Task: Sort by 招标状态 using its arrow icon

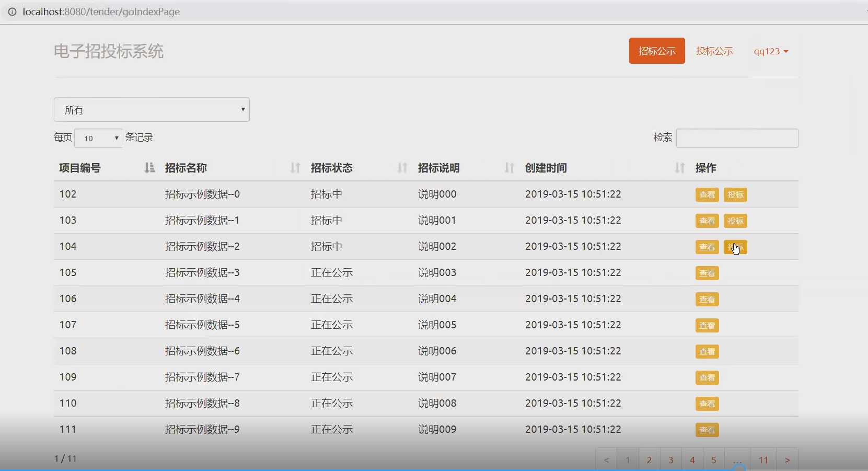Action: (x=402, y=168)
